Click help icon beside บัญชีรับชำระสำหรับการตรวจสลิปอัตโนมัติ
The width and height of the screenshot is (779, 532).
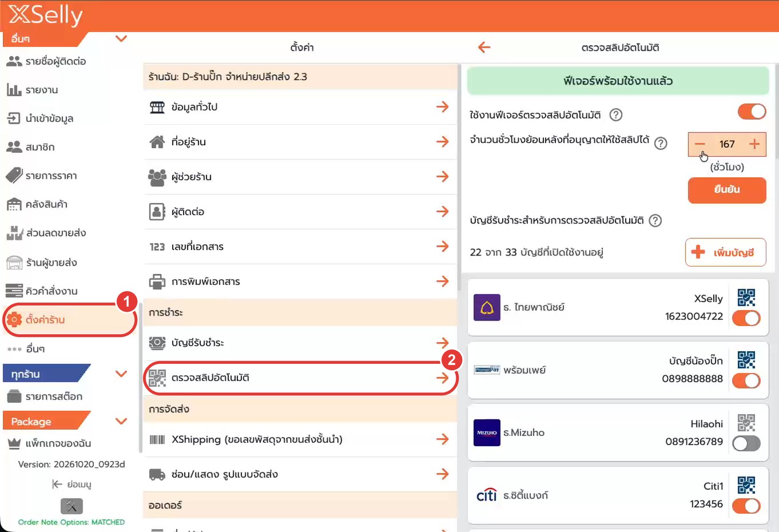coord(655,220)
